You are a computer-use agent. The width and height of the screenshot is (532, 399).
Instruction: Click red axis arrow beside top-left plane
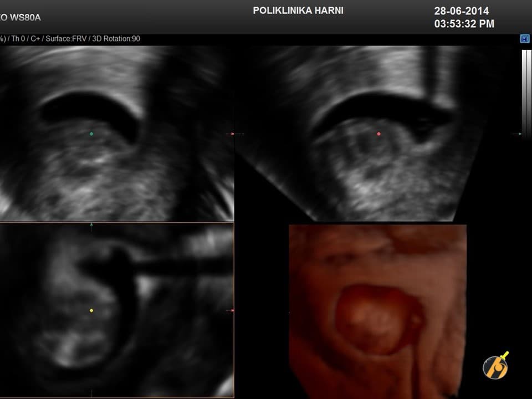click(230, 134)
